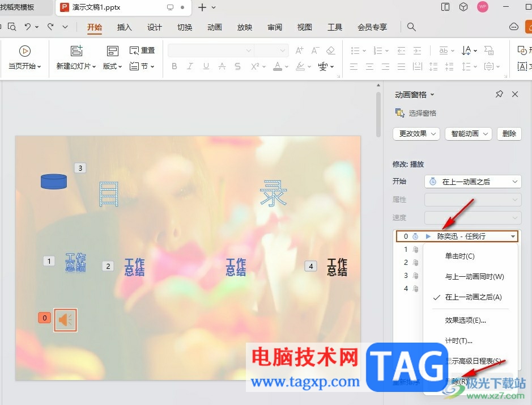Open Effect Options 效果选项(E)

465,320
